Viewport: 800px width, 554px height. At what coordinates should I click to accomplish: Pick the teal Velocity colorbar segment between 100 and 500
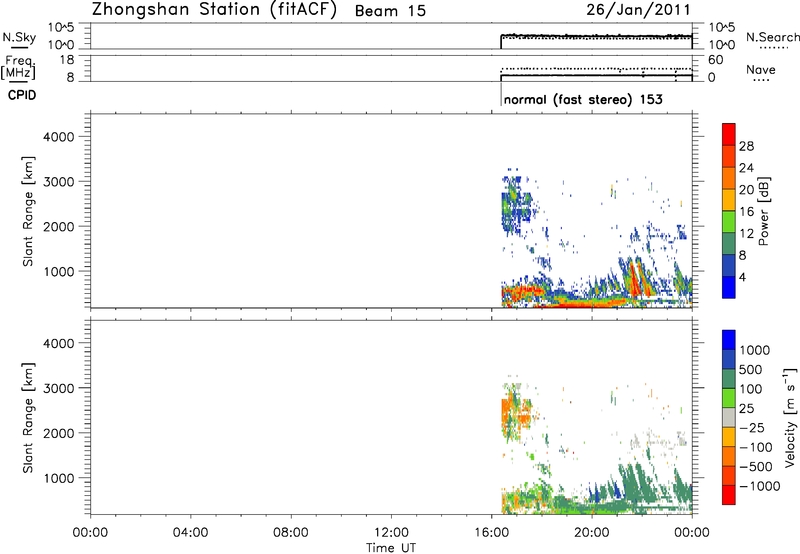(x=729, y=379)
